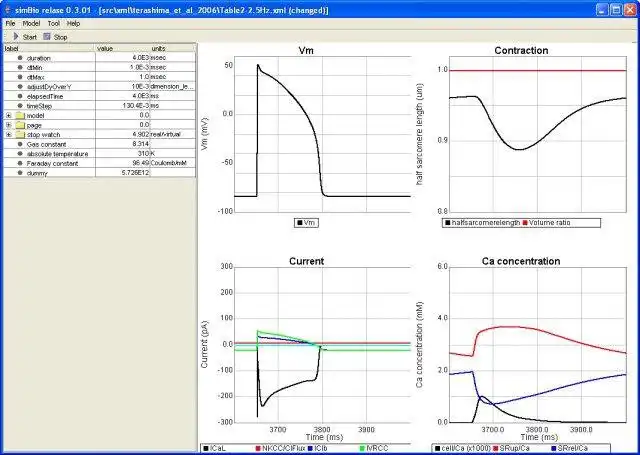Select the dtMin row label
Image resolution: width=640 pixels, height=455 pixels.
point(35,68)
